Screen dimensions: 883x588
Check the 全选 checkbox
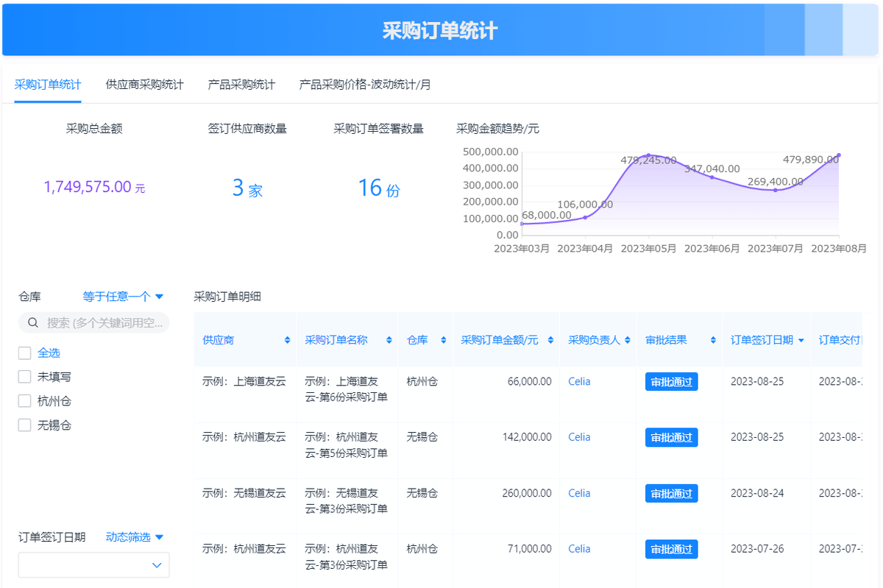[25, 353]
